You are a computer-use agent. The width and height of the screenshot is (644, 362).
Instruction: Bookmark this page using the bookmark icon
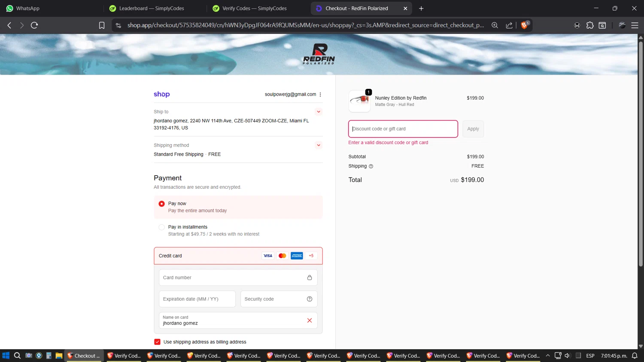(102, 25)
